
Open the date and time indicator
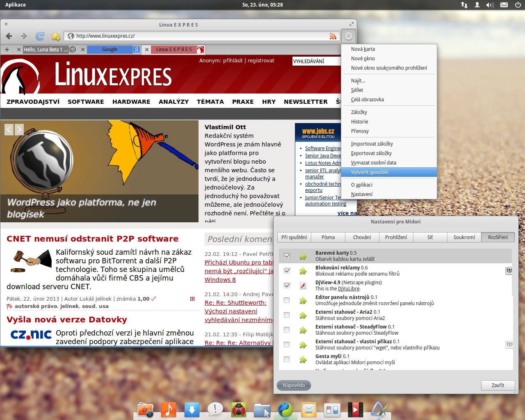[x=262, y=5]
